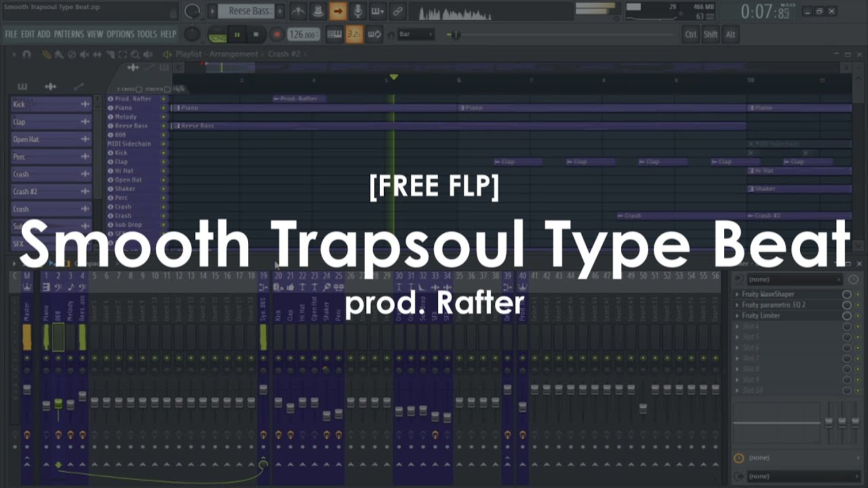The height and width of the screenshot is (488, 868).
Task: Mute the Hi Hat playlist track
Action: tap(163, 171)
